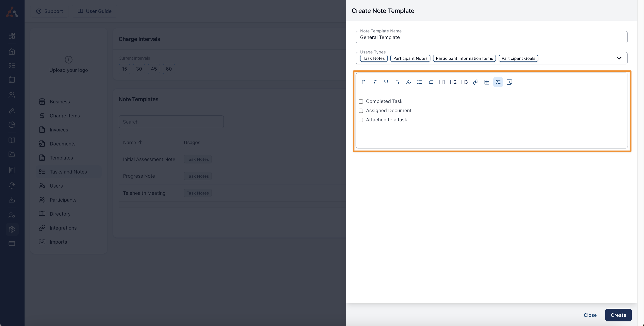This screenshot has height=326, width=644.
Task: Toggle bold formatting in the editor toolbar
Action: [363, 82]
